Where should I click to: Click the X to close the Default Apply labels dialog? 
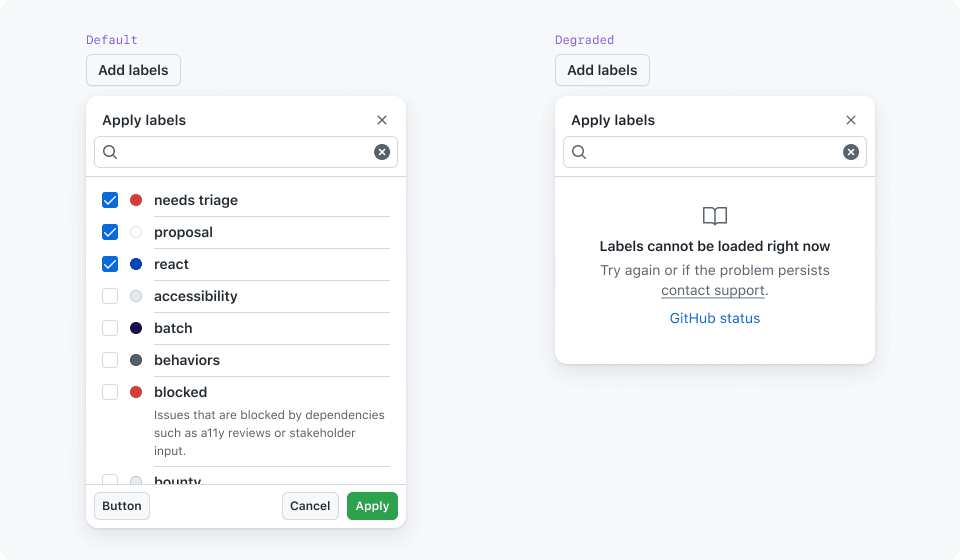382,120
